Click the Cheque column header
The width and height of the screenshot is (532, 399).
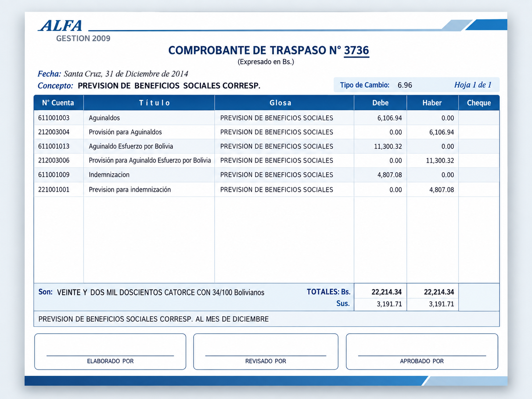pyautogui.click(x=479, y=103)
